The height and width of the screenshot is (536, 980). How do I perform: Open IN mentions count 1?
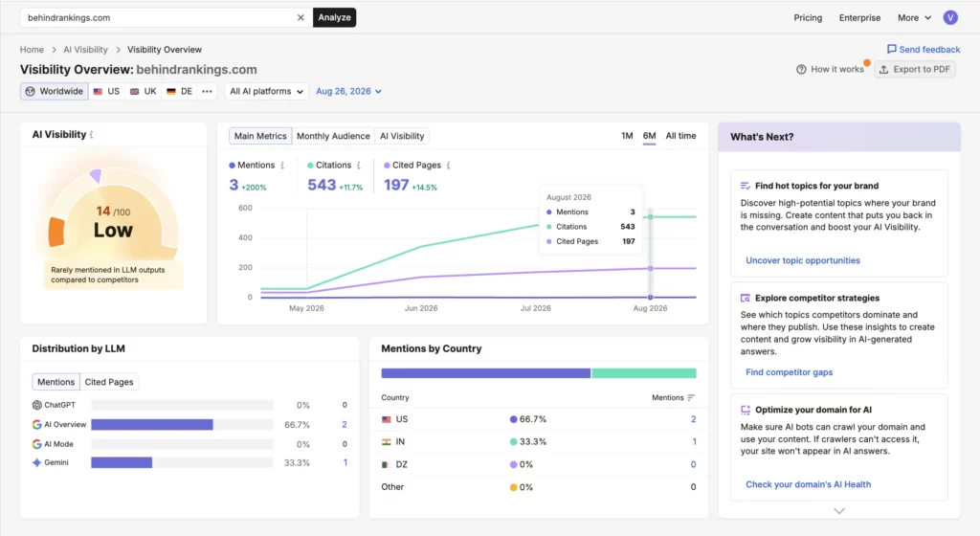[x=694, y=441]
